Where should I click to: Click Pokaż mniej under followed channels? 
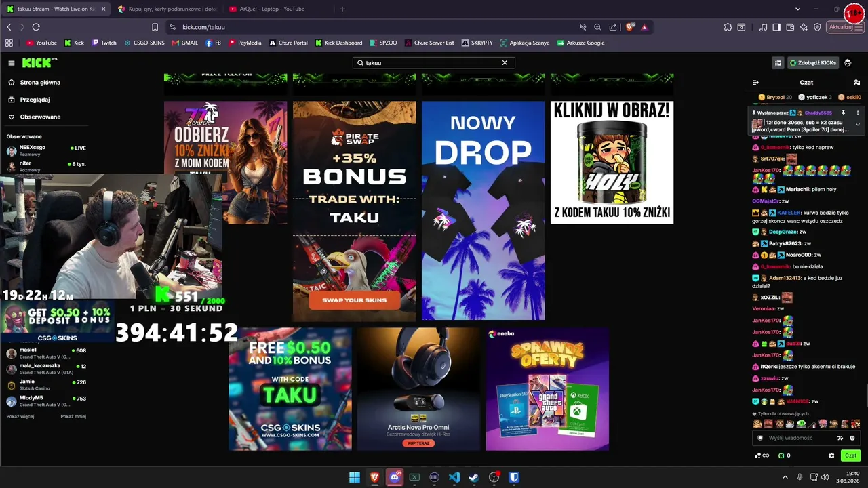coord(73,416)
